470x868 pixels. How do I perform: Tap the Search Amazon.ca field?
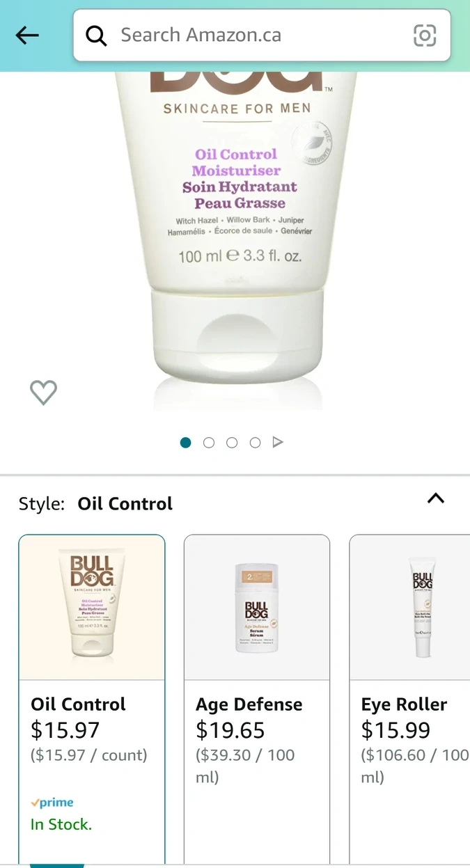[262, 35]
